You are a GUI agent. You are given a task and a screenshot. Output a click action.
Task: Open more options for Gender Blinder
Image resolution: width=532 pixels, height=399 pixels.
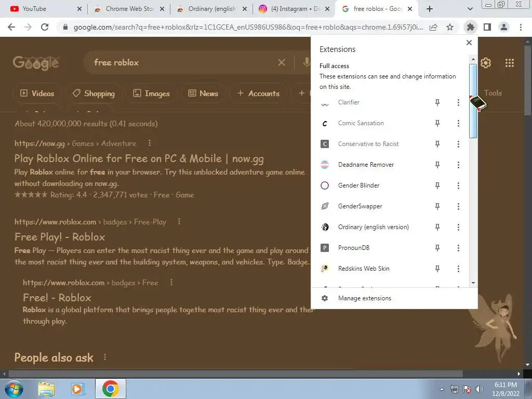tap(458, 185)
